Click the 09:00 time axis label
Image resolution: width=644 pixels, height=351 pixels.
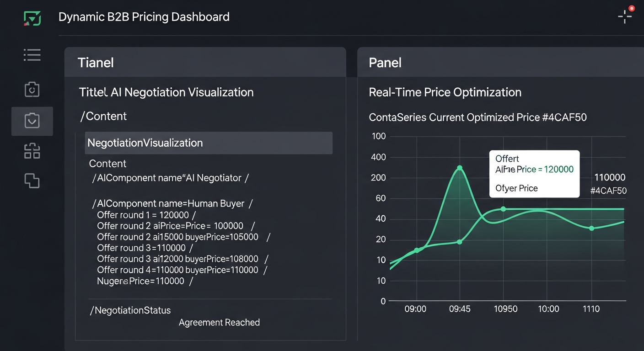pos(415,309)
